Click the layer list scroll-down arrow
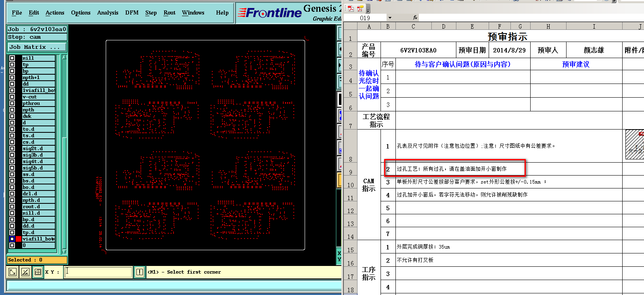This screenshot has width=644, height=295. click(64, 251)
